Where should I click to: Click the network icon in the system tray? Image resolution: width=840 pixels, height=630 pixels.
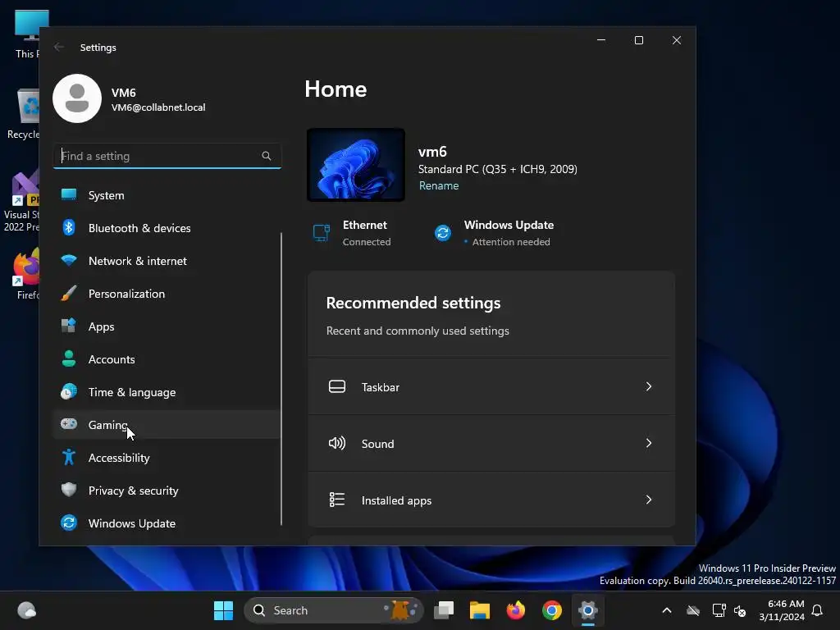[719, 610]
